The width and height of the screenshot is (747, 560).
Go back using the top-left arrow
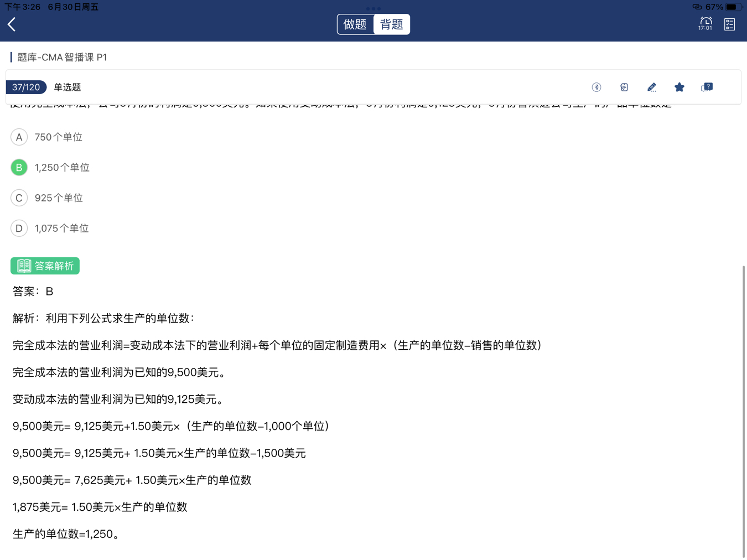click(12, 24)
